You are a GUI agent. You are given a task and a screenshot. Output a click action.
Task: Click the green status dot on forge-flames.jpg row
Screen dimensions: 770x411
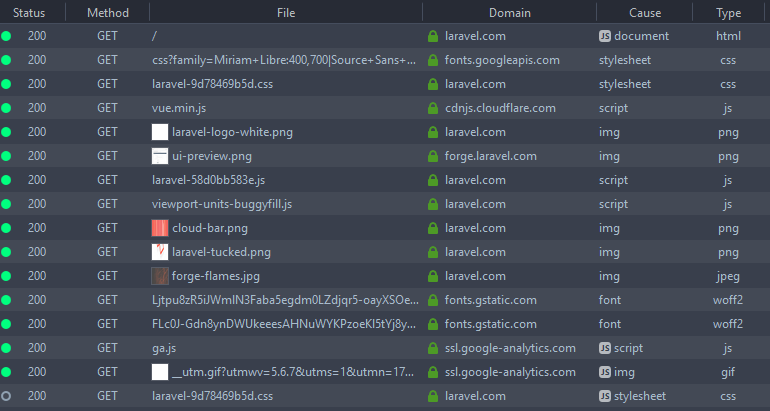(6, 276)
